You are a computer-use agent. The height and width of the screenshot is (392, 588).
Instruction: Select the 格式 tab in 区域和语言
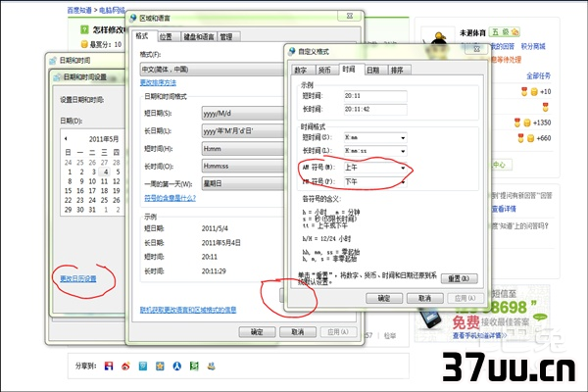(x=142, y=36)
